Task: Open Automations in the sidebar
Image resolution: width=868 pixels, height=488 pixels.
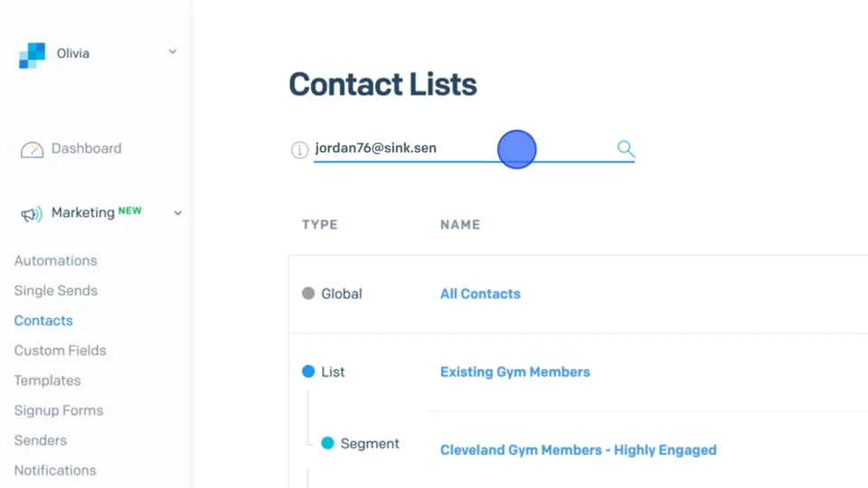Action: tap(55, 260)
